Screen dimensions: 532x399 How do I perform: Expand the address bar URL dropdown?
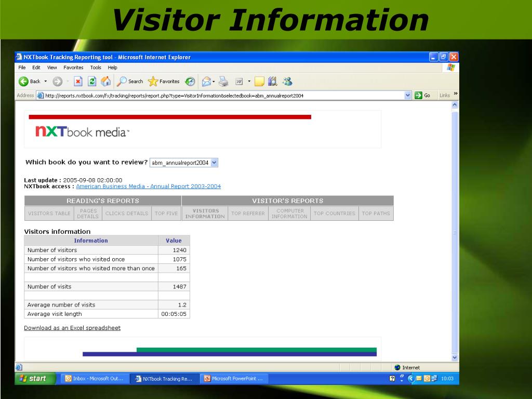tap(408, 96)
